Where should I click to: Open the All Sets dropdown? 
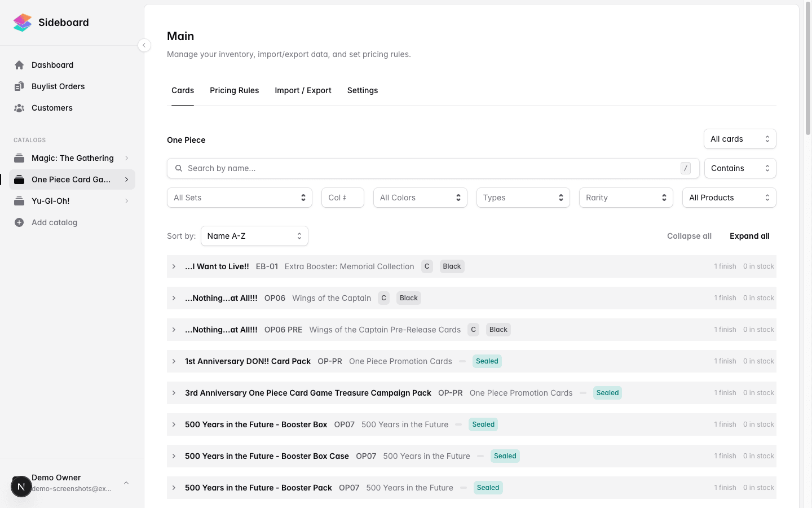pyautogui.click(x=240, y=198)
